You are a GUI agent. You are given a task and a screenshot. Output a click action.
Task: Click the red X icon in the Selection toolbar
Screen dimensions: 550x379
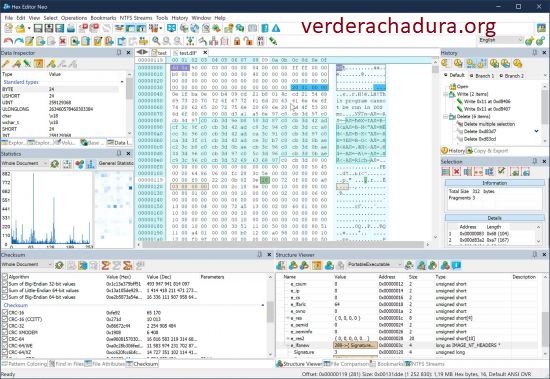[x=456, y=172]
